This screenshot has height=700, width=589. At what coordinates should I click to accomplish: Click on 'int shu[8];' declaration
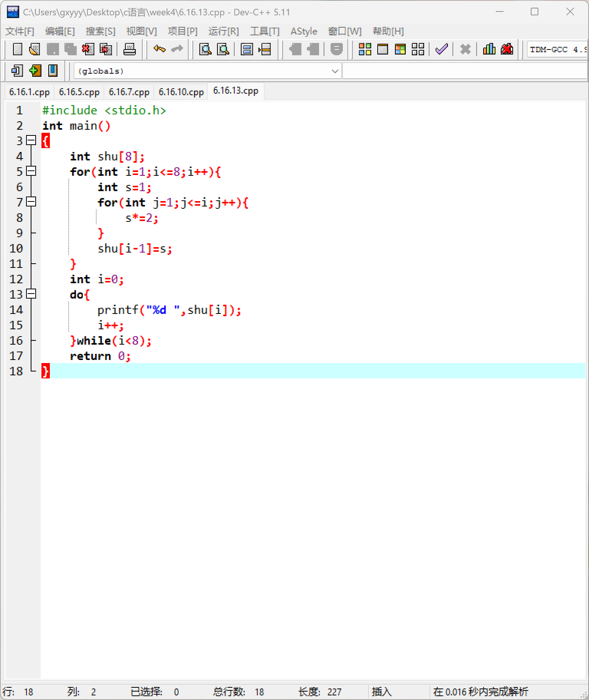click(x=107, y=156)
